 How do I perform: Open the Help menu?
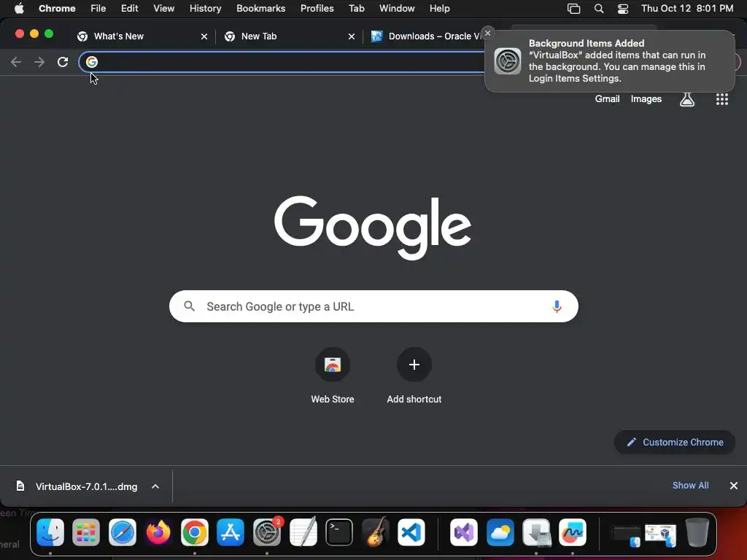click(439, 9)
